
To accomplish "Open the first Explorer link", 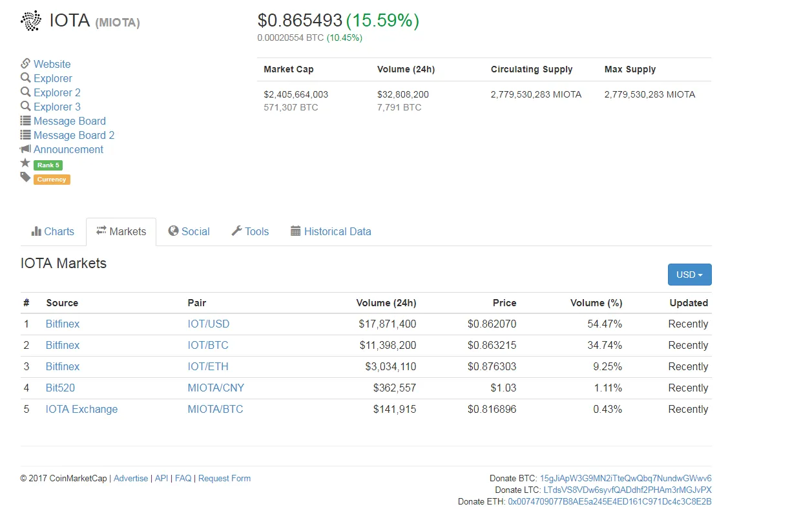I will point(53,78).
